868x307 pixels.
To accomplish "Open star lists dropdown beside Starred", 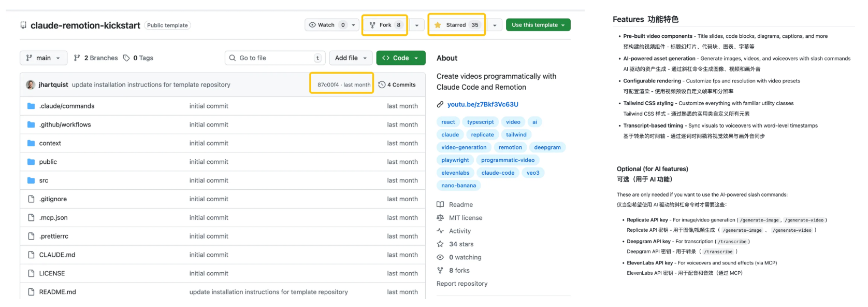I will click(x=495, y=25).
